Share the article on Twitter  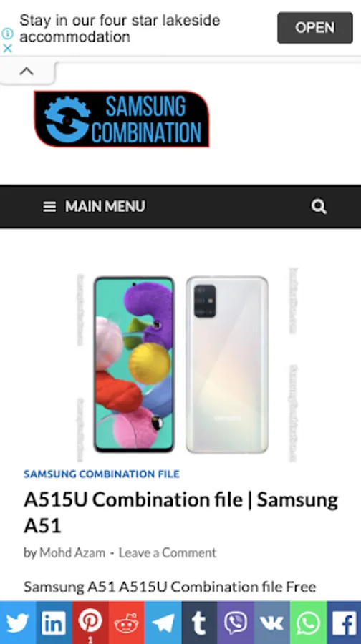tap(18, 623)
